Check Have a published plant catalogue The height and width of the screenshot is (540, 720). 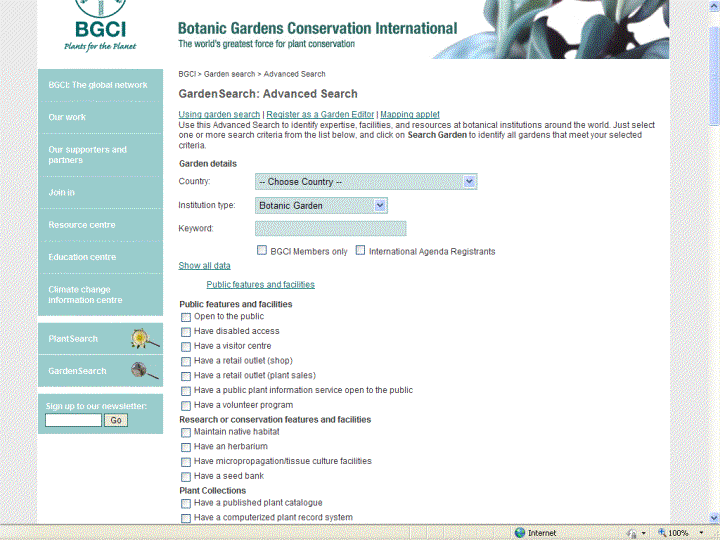[186, 504]
